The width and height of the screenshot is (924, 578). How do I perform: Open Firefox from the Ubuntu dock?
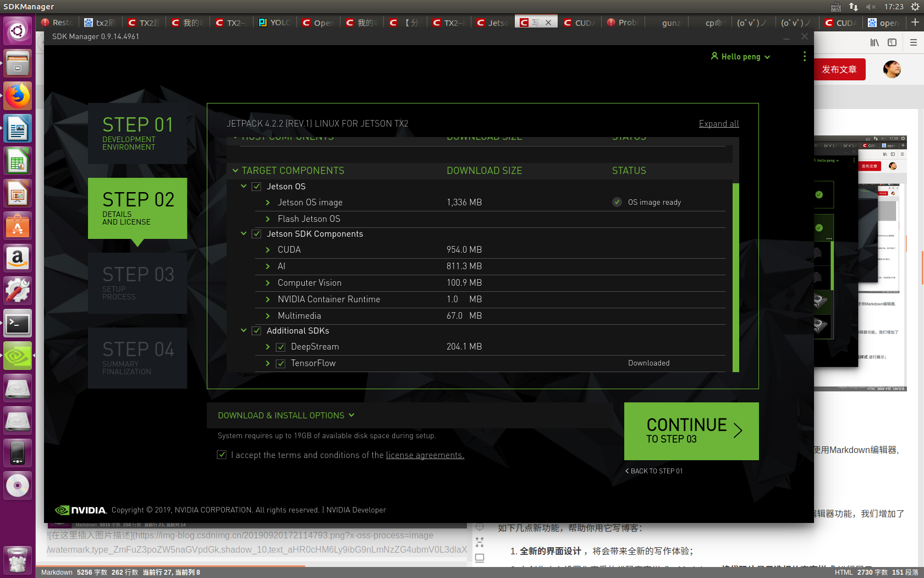pos(17,95)
